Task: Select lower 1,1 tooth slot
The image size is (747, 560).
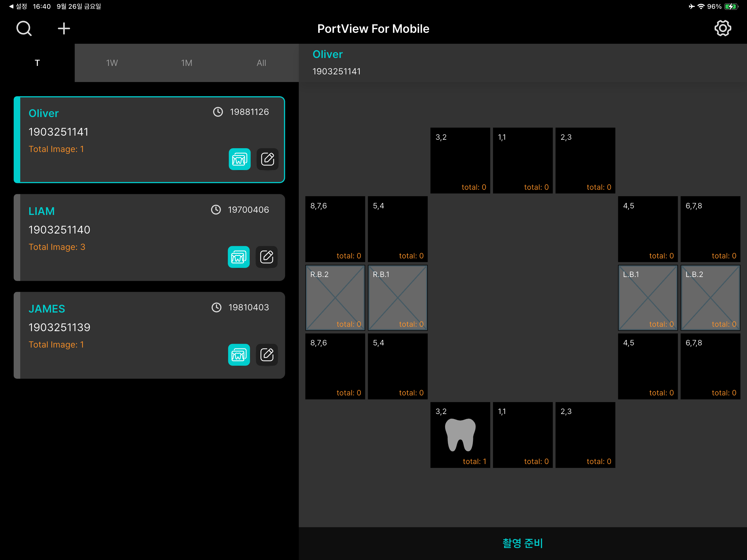Action: tap(523, 435)
